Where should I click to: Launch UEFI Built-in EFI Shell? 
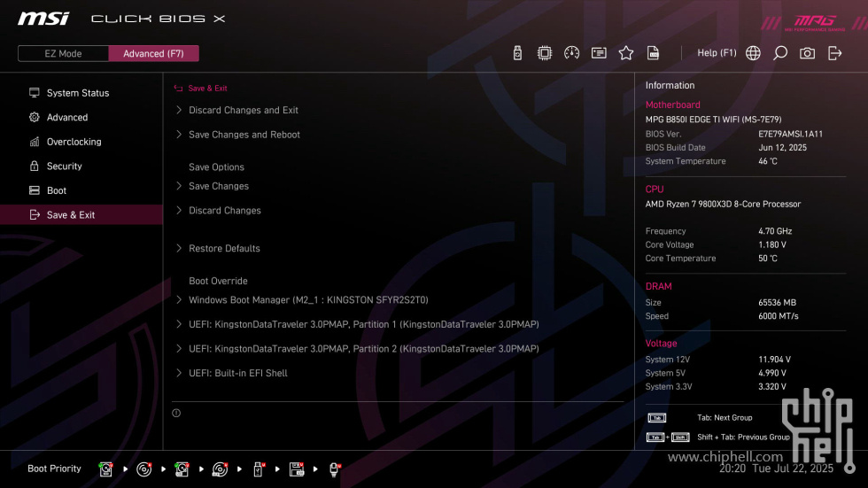click(x=238, y=373)
